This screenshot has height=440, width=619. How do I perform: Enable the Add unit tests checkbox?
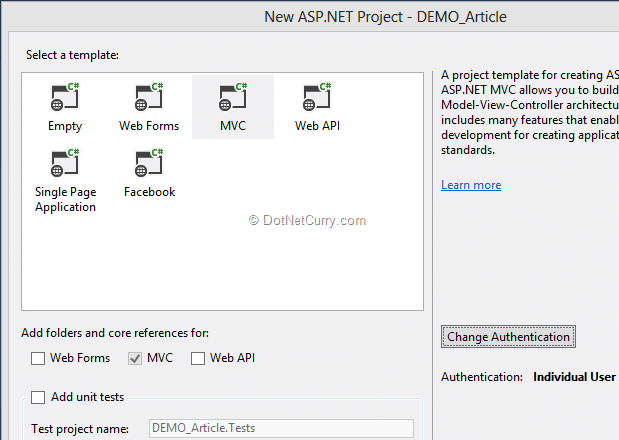38,397
